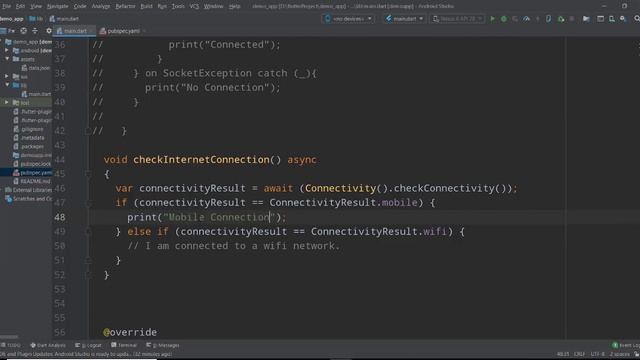Open the Refactor menu
The width and height of the screenshot is (640, 360).
(x=125, y=6)
